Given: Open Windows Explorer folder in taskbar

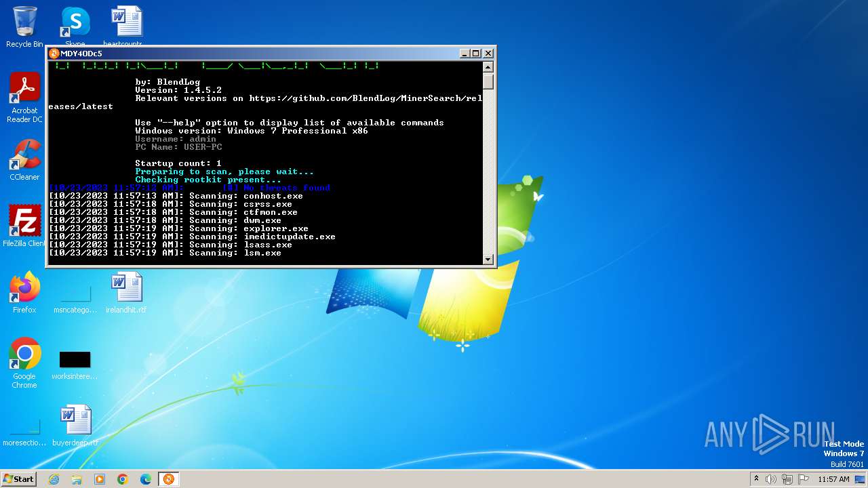Looking at the screenshot, I should [77, 479].
